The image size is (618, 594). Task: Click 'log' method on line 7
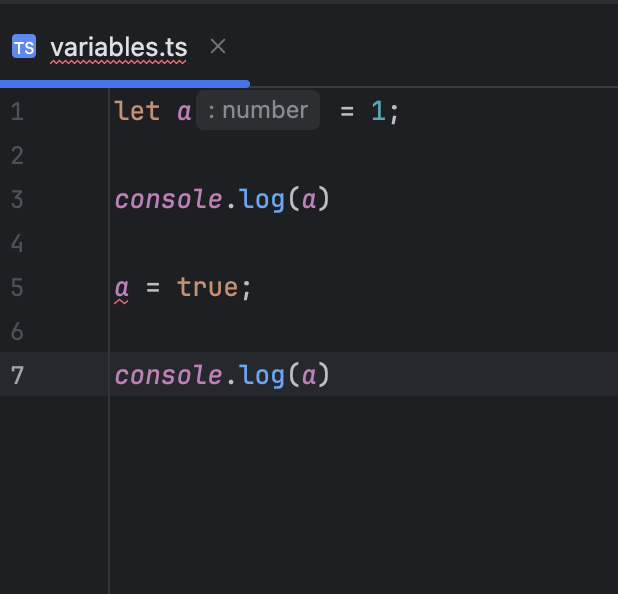(262, 376)
